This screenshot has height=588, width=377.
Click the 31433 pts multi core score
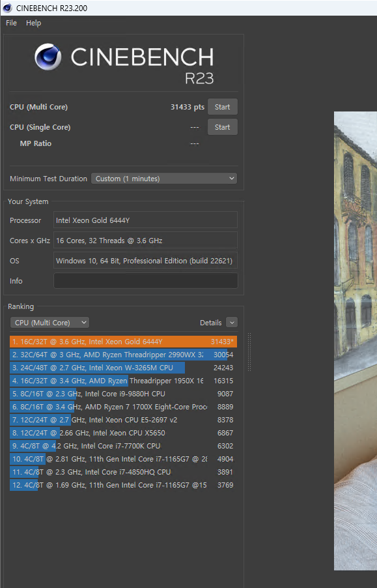point(188,107)
